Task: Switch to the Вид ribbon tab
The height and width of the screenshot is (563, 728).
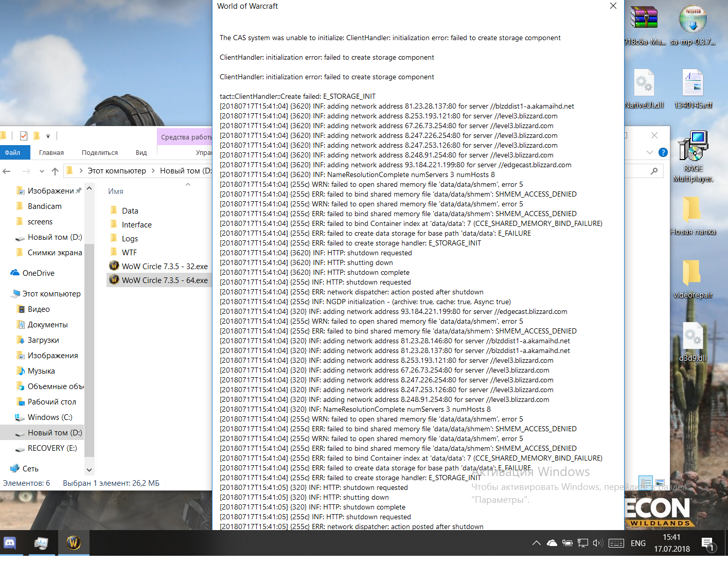Action: (x=141, y=152)
